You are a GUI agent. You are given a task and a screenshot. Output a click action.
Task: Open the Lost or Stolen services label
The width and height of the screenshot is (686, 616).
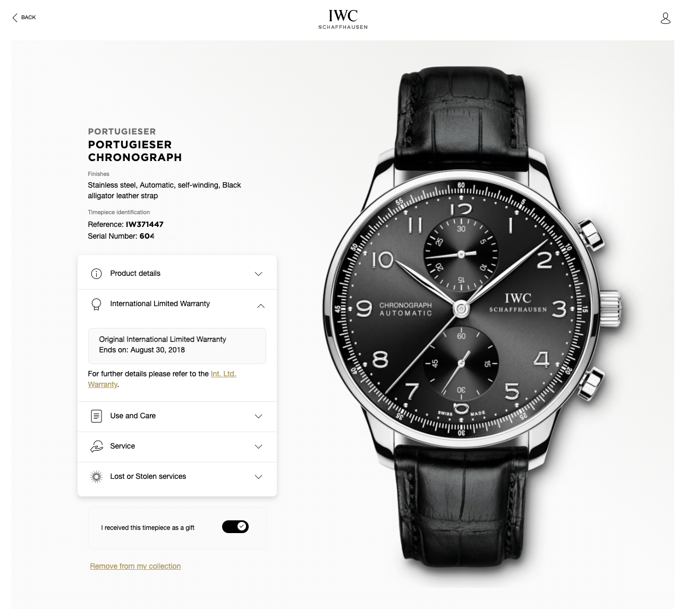point(148,476)
